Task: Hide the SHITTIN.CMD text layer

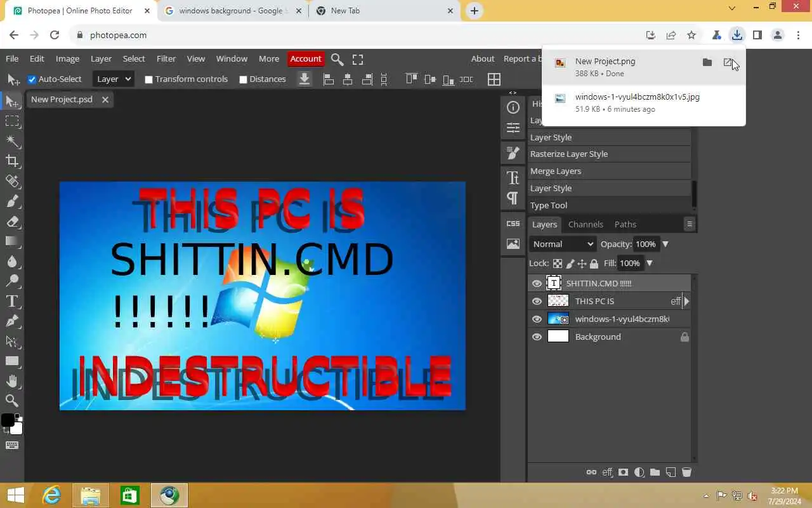Action: (537, 283)
